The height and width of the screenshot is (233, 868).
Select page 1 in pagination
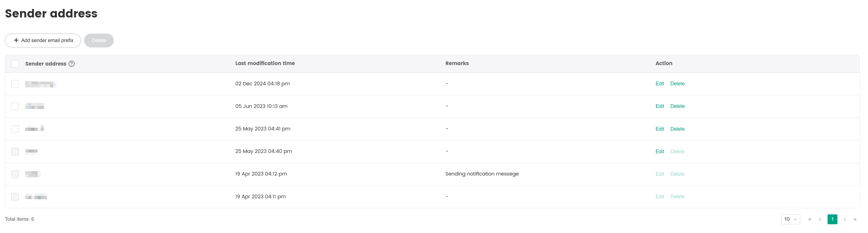[x=832, y=219]
